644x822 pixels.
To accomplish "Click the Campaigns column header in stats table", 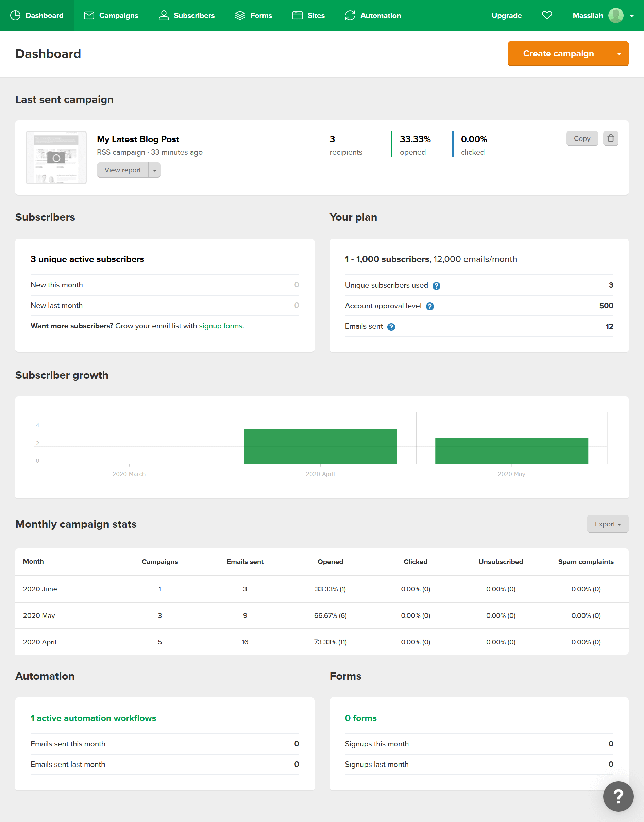I will click(x=160, y=562).
